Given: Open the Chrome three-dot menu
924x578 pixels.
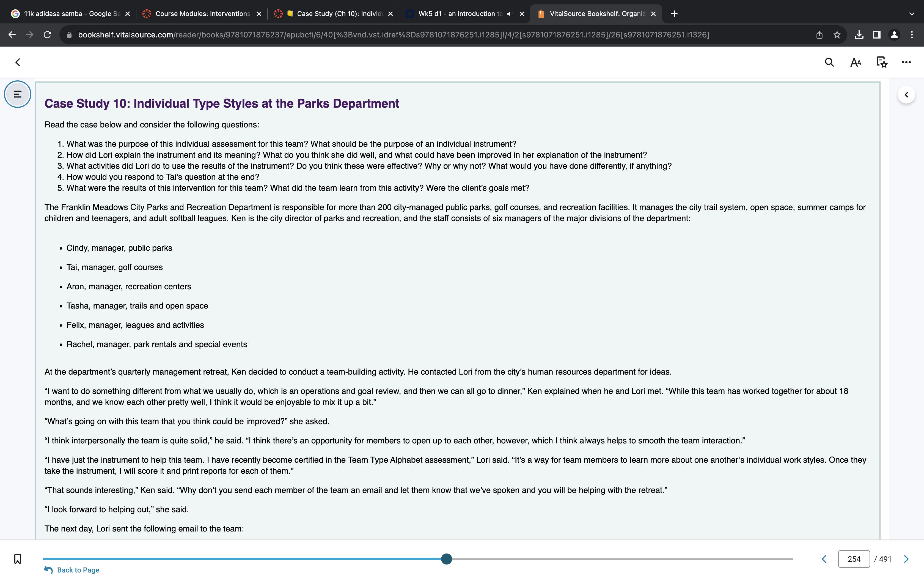Looking at the screenshot, I should [912, 35].
